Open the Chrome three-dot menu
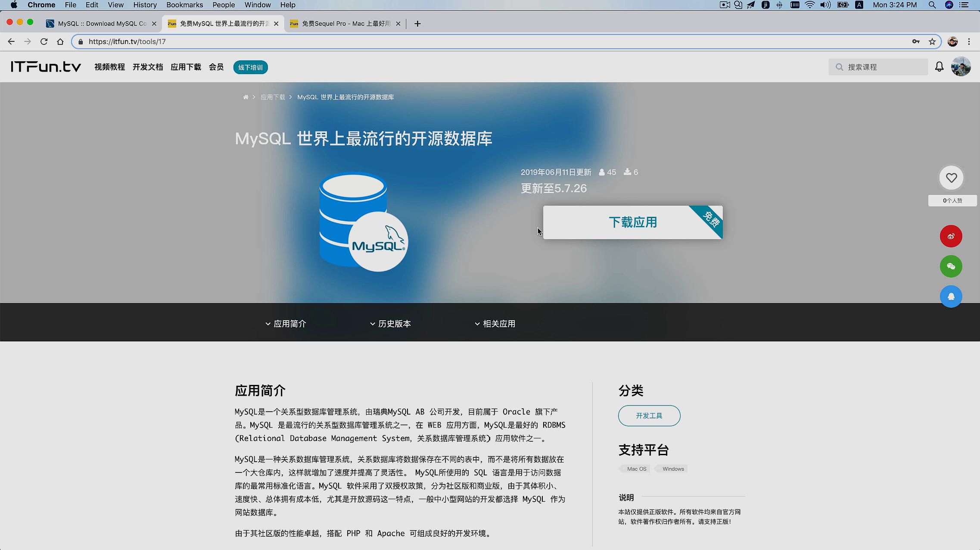 click(969, 41)
